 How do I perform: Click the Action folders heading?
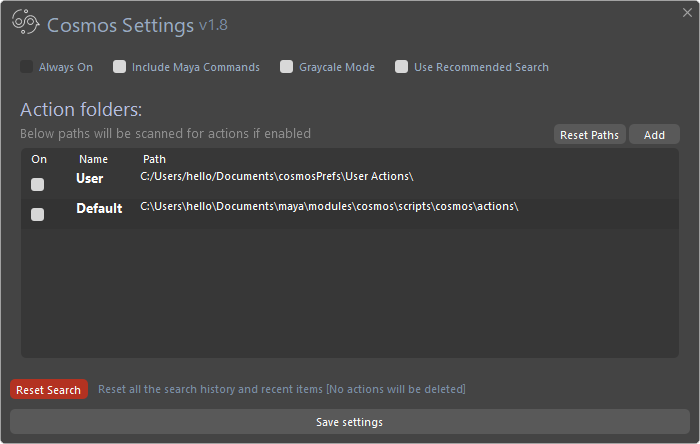coord(81,109)
